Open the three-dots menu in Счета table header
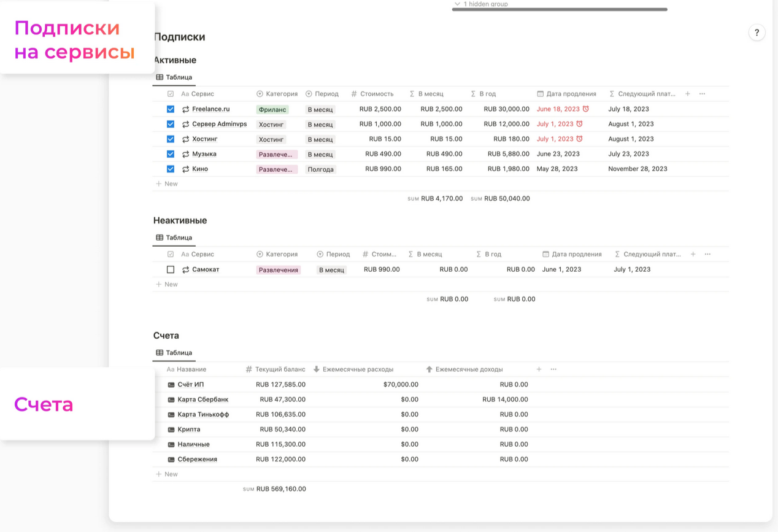This screenshot has width=778, height=532. [x=553, y=369]
